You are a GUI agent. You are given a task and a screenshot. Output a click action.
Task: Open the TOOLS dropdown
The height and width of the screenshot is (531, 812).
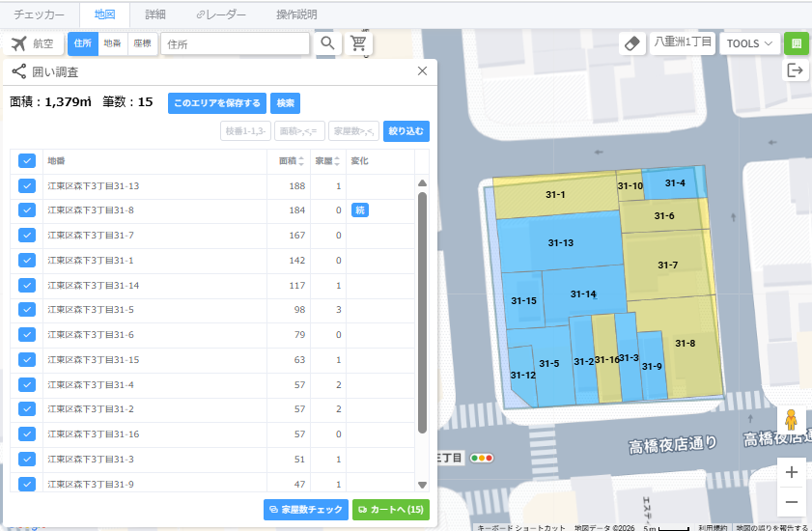coord(749,43)
